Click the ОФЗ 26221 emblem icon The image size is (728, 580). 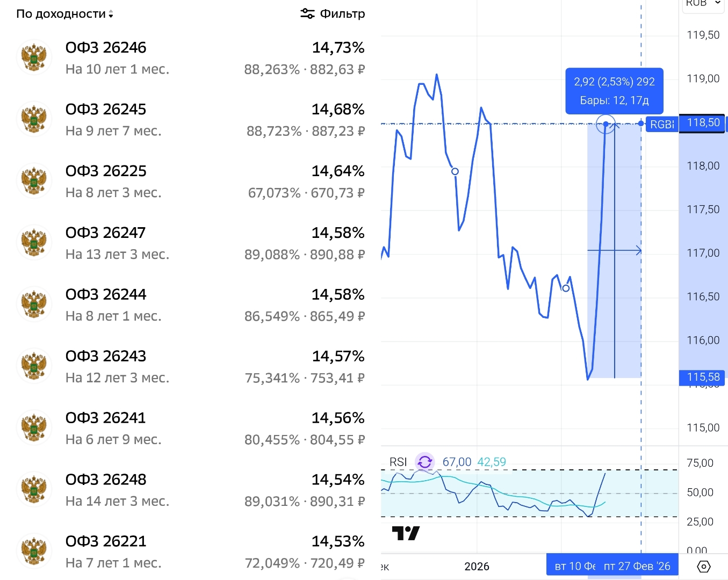[x=34, y=552]
